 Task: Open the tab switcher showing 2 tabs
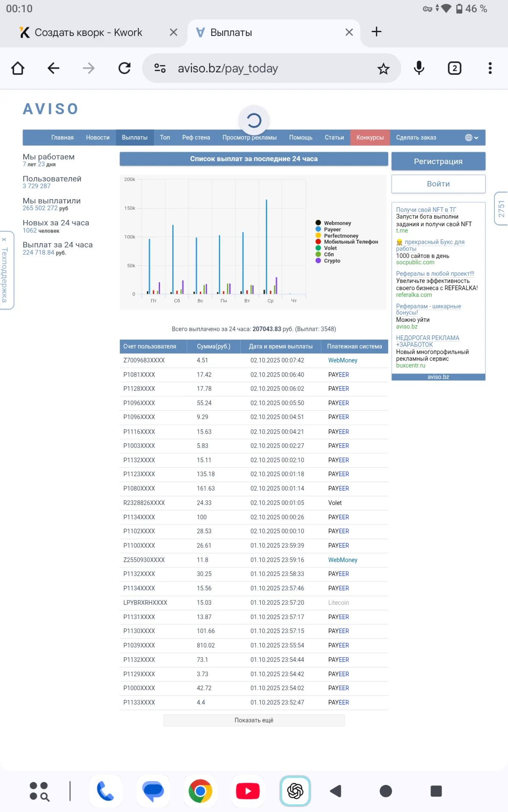pos(454,68)
